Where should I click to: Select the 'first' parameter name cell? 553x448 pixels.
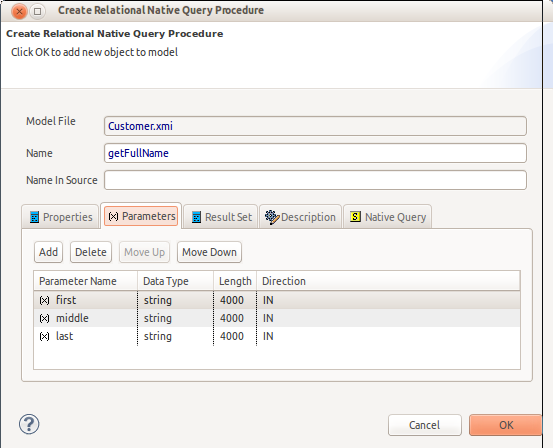85,300
